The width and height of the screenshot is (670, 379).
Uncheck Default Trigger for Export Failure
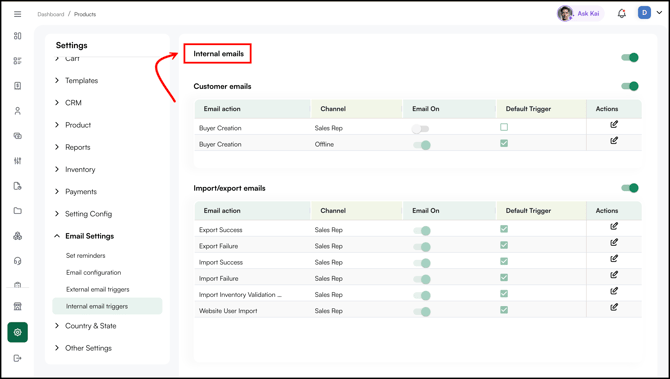tap(504, 245)
